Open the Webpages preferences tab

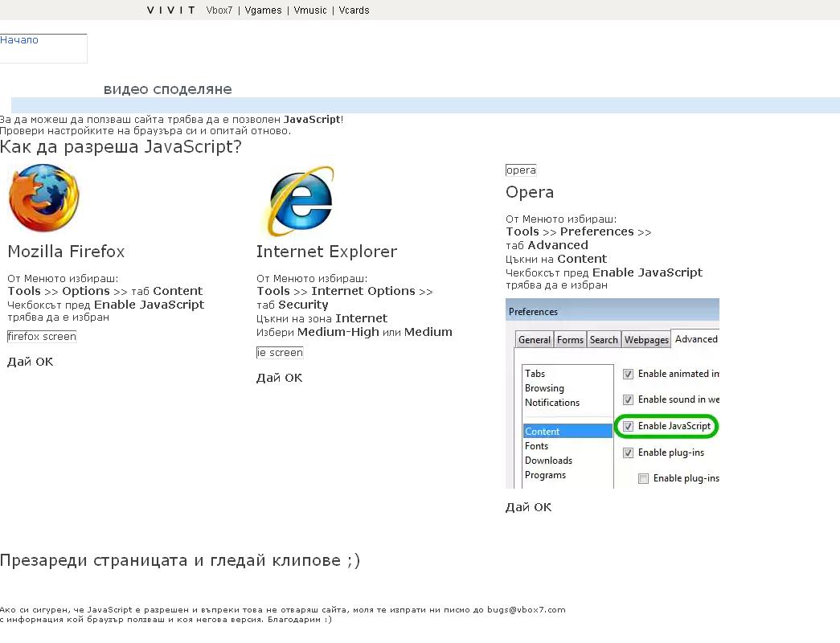click(x=646, y=340)
